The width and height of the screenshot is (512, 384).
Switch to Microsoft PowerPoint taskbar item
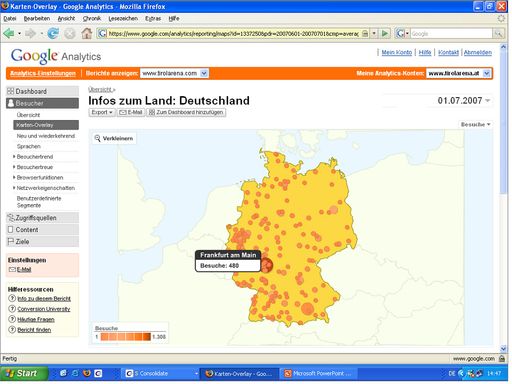click(x=318, y=374)
